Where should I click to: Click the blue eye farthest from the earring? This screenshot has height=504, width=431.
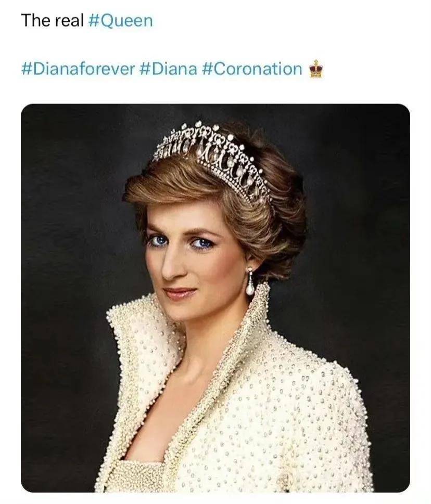coord(159,240)
